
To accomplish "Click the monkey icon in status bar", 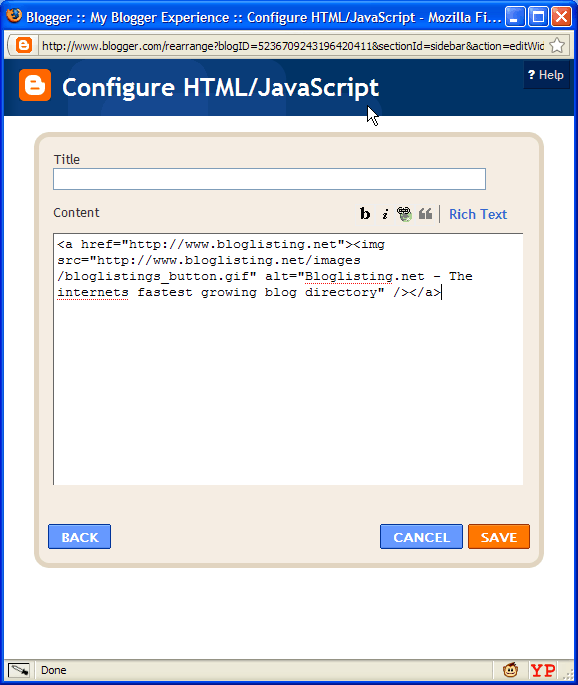I will click(510, 670).
